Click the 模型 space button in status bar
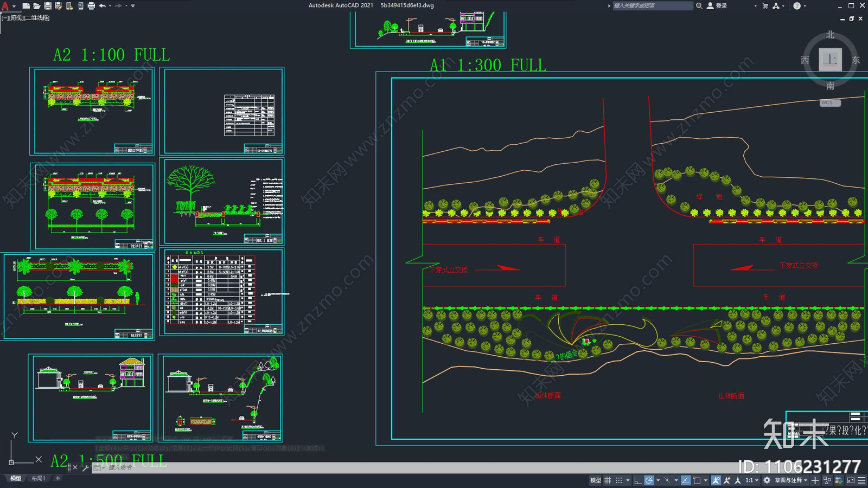 click(595, 480)
